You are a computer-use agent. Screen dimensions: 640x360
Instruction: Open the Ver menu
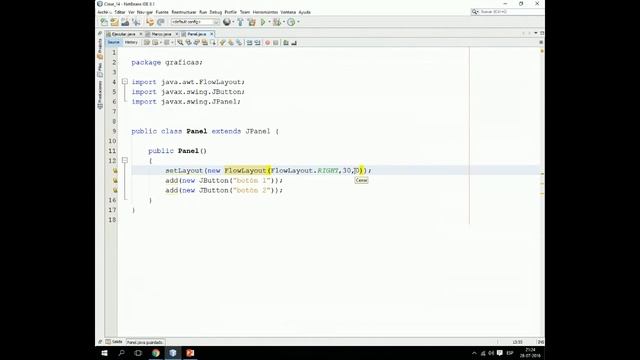[x=131, y=12]
